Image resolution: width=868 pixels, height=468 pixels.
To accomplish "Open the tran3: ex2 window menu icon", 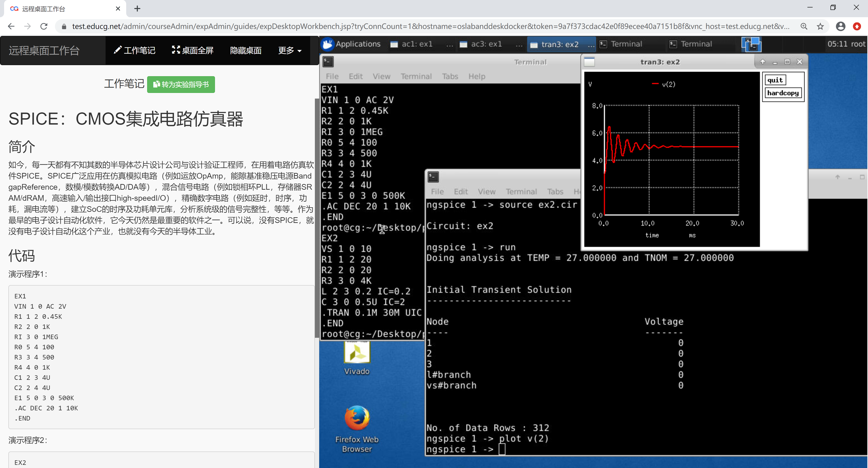I will pyautogui.click(x=589, y=62).
